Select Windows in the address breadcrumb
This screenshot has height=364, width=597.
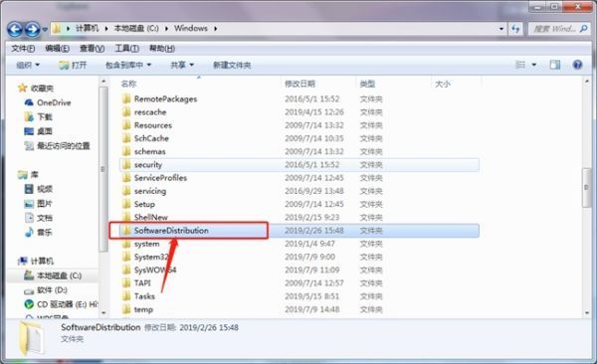point(191,29)
